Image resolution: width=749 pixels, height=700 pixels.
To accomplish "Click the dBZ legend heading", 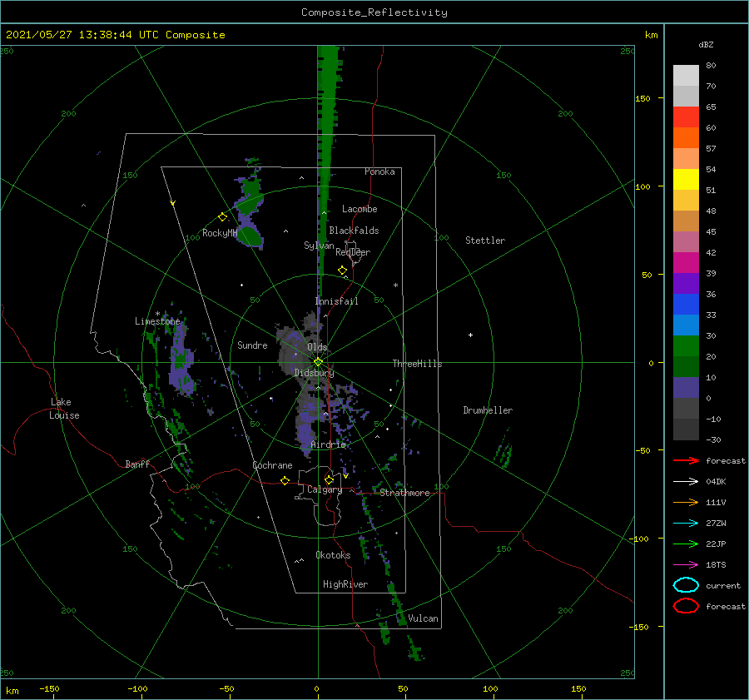I will tap(706, 44).
